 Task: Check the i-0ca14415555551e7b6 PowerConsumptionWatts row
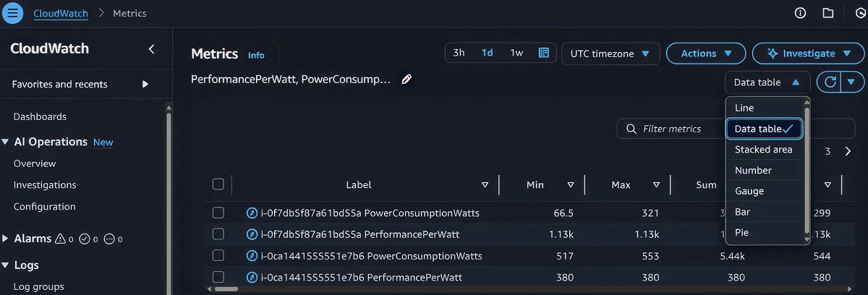point(218,256)
